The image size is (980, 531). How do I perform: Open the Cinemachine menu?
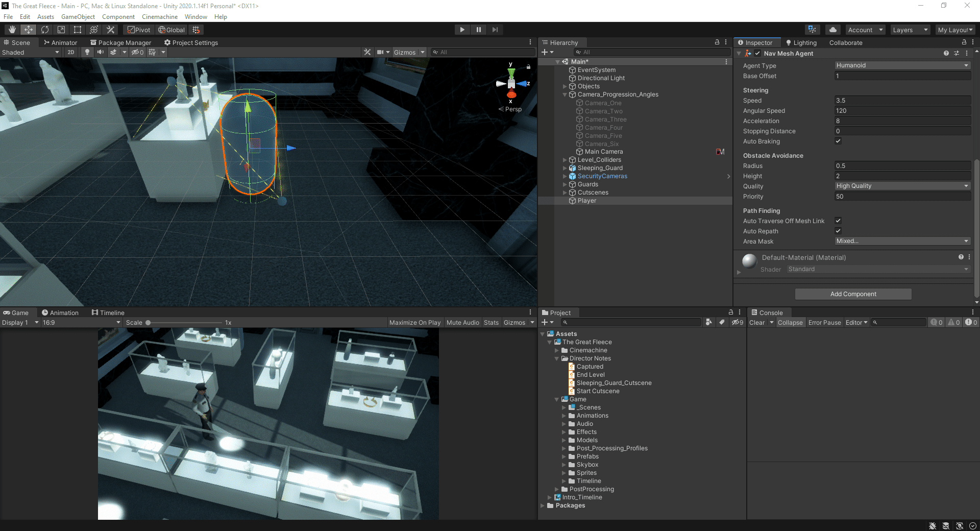coord(160,17)
